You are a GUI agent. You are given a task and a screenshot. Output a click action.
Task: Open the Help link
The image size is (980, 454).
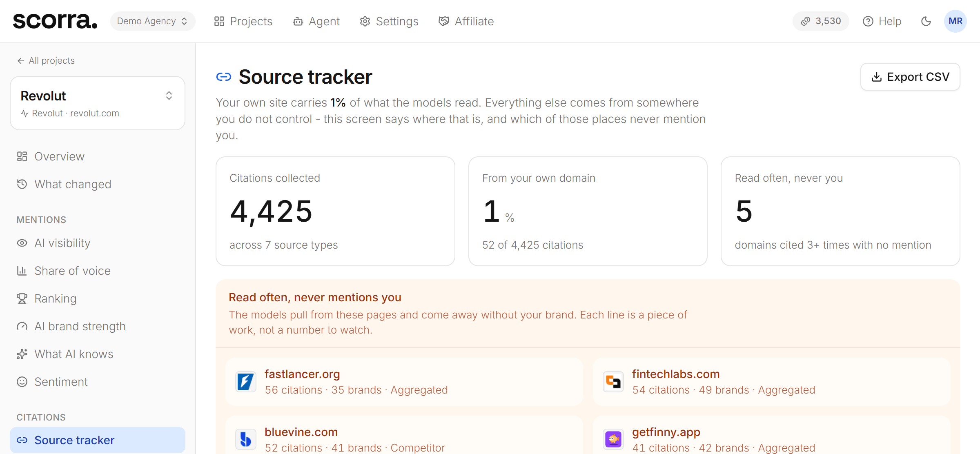click(x=882, y=21)
